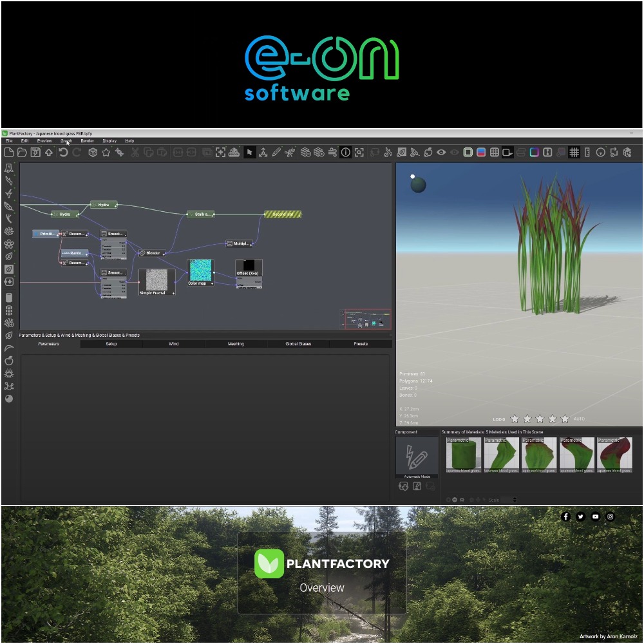644x644 pixels.
Task: Click the Automatic Mode component icon
Action: pos(417,457)
